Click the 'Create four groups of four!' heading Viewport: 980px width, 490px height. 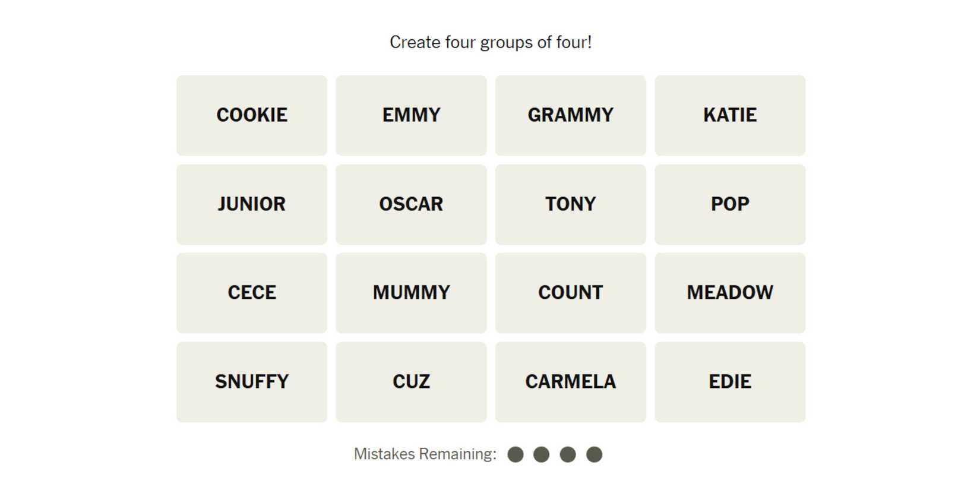(x=491, y=42)
